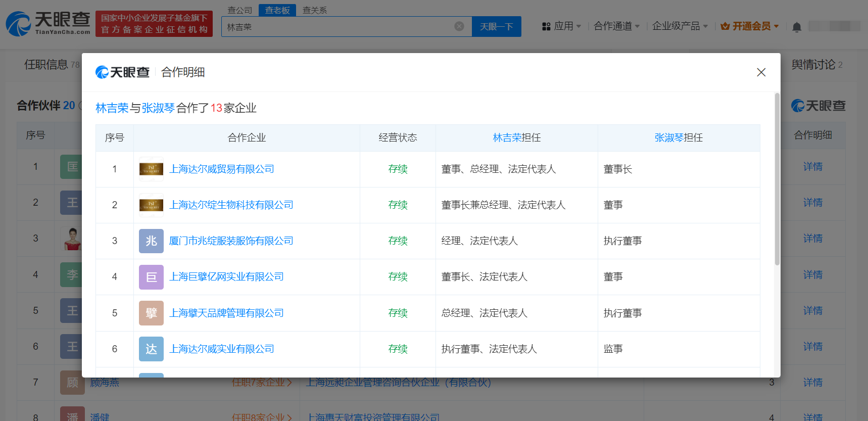This screenshot has height=421, width=868.
Task: Click 林吉荣 name link in dialog title
Action: [x=112, y=108]
